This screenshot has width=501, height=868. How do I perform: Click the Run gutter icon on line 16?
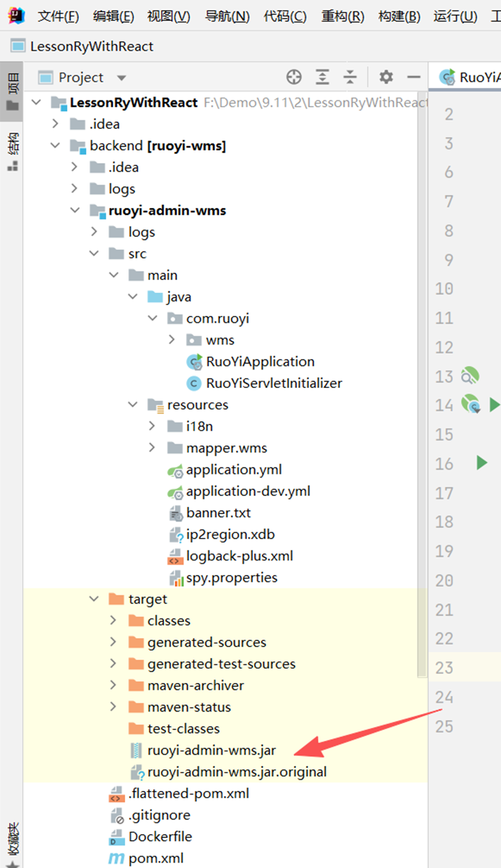click(x=483, y=463)
